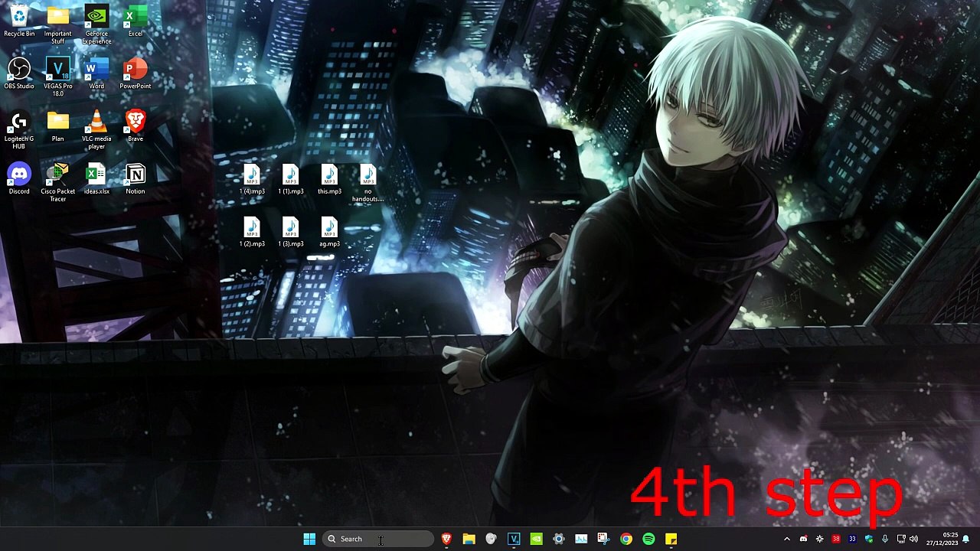Select the 1 (2).mp3 file
980x551 pixels.
tap(252, 232)
